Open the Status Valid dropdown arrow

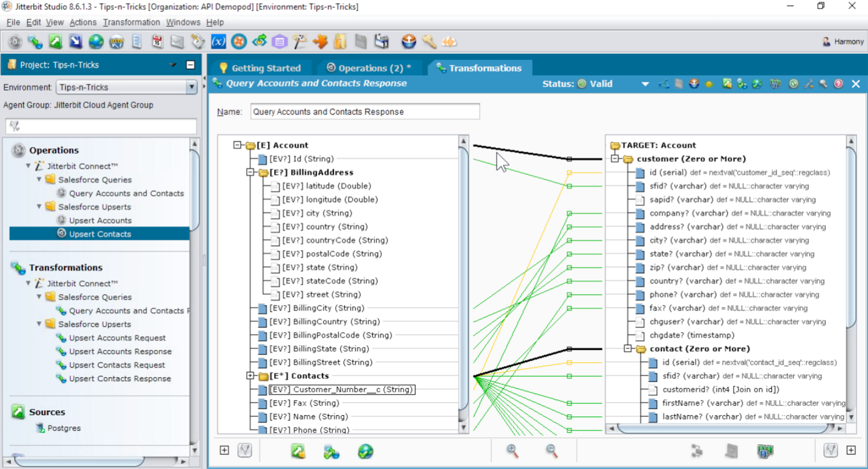[645, 84]
